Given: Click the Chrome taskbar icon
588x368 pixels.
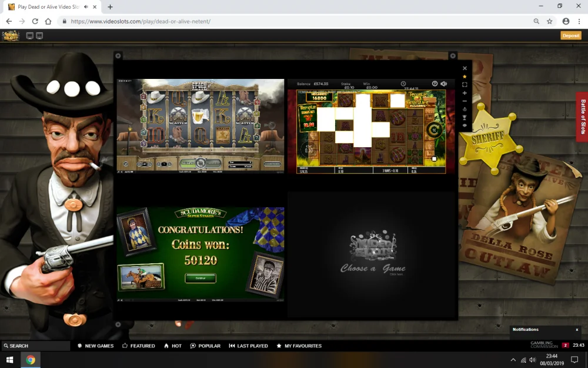Looking at the screenshot, I should pos(31,360).
